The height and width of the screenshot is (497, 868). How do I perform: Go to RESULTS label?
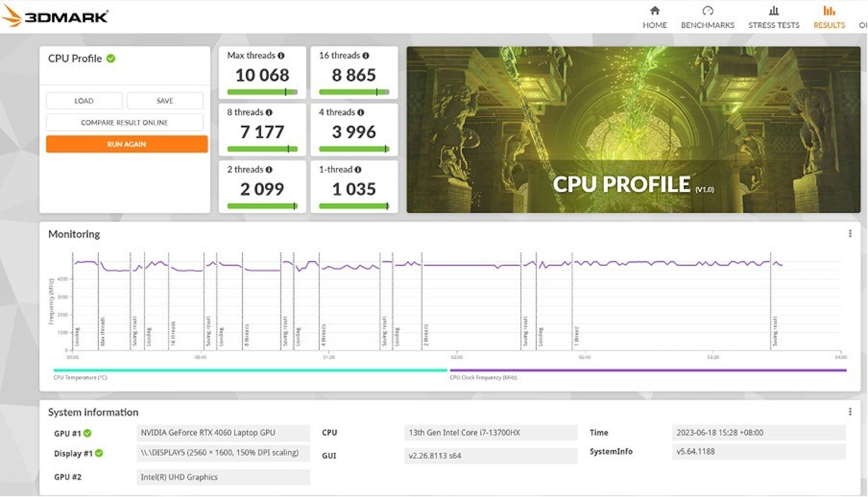(x=829, y=25)
